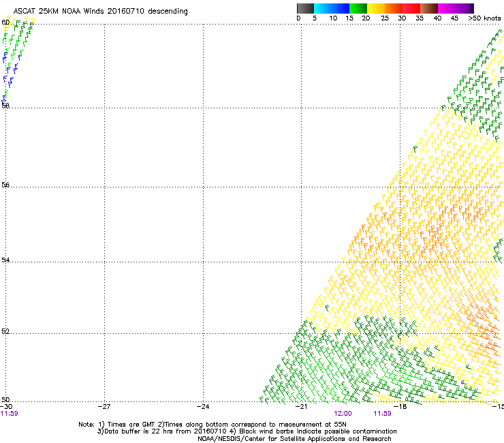The image size is (504, 443).
Task: Select the '45' legend scale label
Action: point(454,18)
